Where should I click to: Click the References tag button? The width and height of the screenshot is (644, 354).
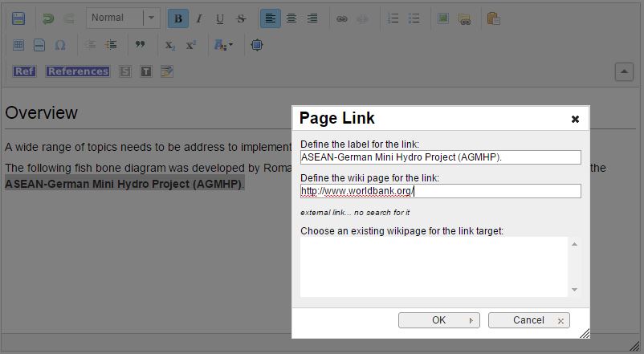(x=77, y=71)
